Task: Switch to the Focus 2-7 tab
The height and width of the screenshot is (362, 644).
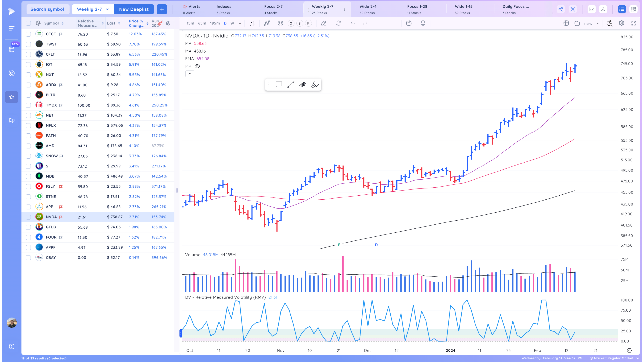Action: click(x=273, y=9)
